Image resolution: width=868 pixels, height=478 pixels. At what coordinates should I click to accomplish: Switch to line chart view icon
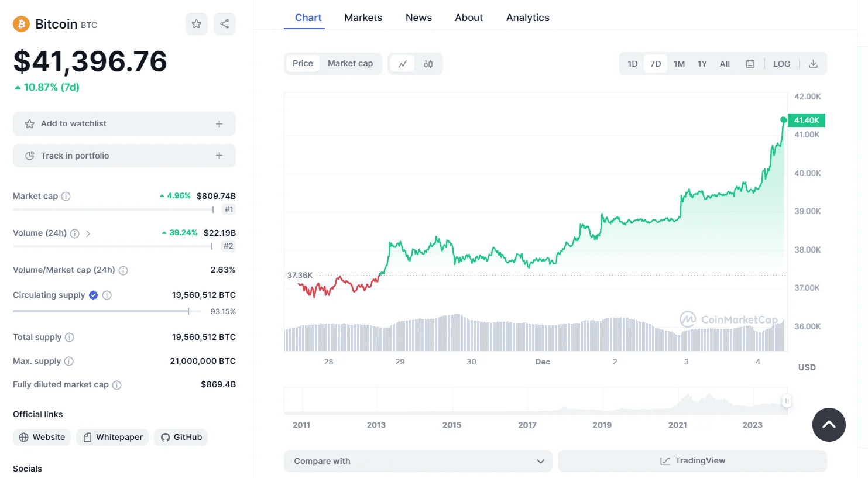click(x=402, y=64)
